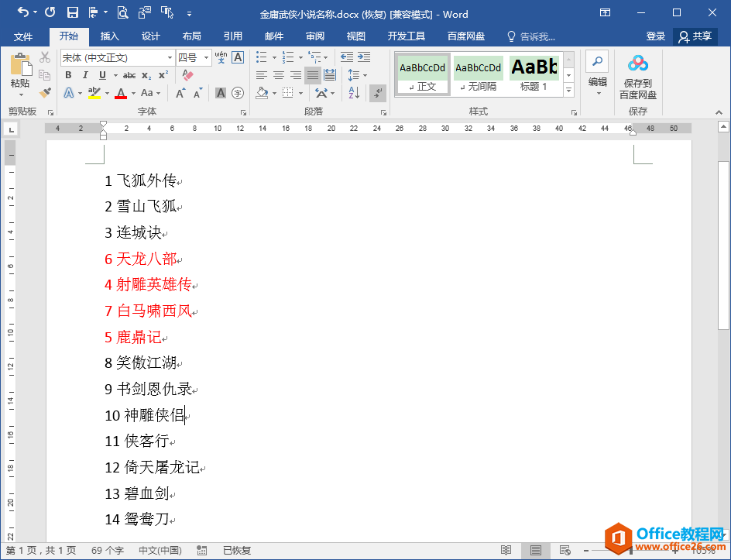Click 登录 sign in button
This screenshot has height=560, width=731.
[x=655, y=36]
